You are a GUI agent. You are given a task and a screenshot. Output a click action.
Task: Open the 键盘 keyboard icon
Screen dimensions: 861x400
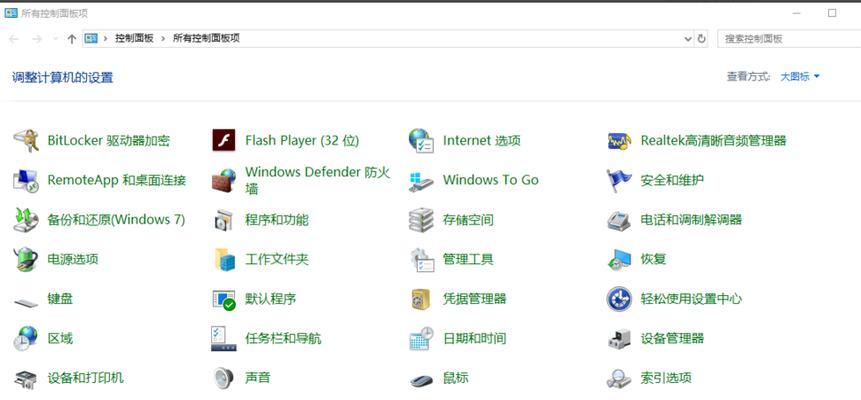(x=26, y=302)
